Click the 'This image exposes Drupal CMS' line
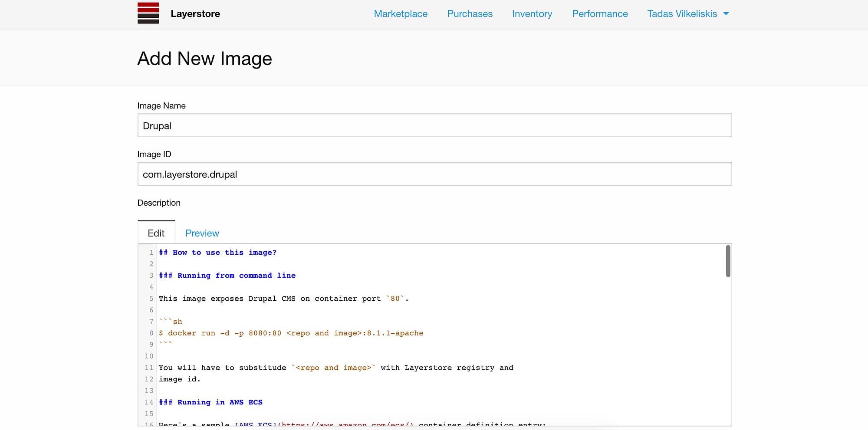The width and height of the screenshot is (868, 430). coord(283,299)
